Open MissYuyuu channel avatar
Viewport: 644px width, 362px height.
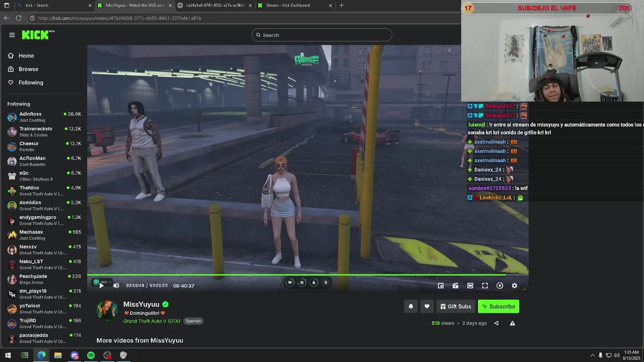[x=107, y=310]
